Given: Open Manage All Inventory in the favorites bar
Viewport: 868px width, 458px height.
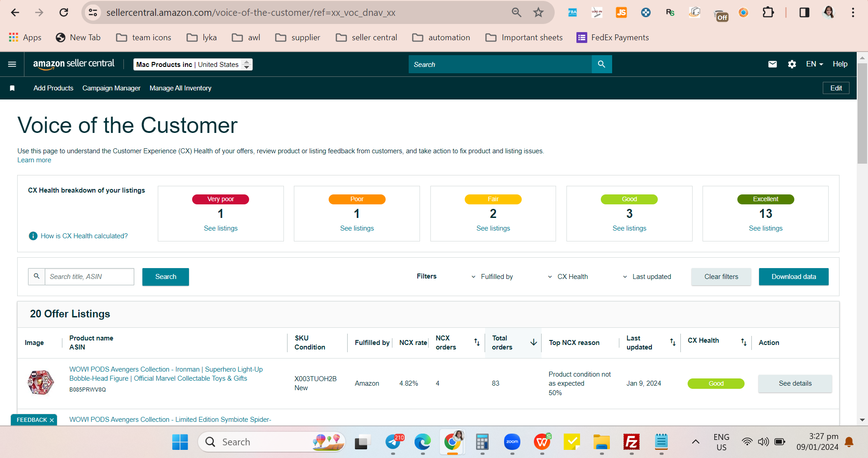Looking at the screenshot, I should click(180, 88).
